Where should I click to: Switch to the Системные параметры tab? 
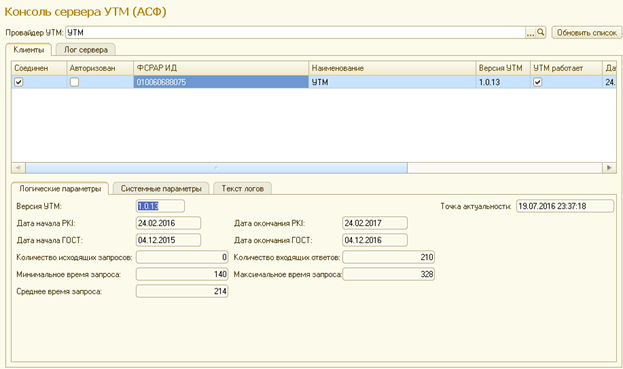161,189
